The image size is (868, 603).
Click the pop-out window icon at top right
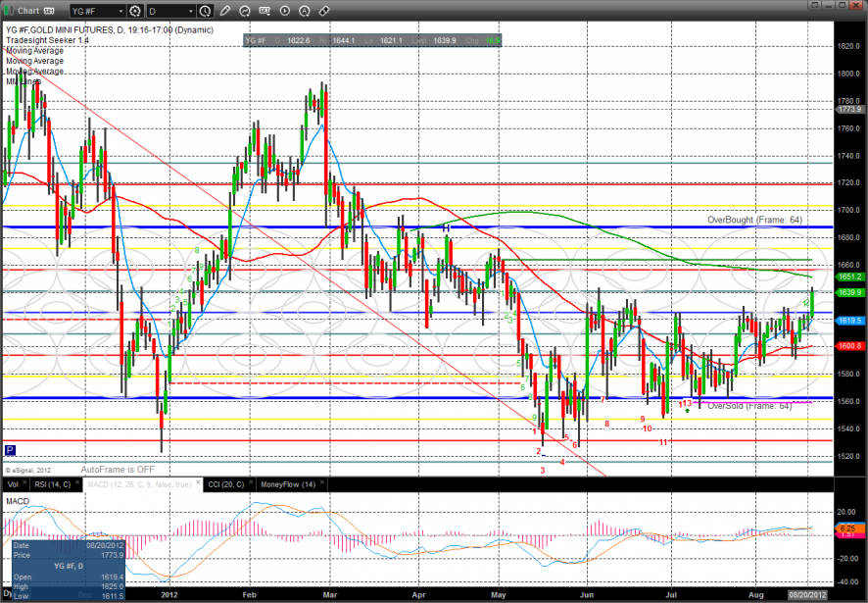(814, 5)
